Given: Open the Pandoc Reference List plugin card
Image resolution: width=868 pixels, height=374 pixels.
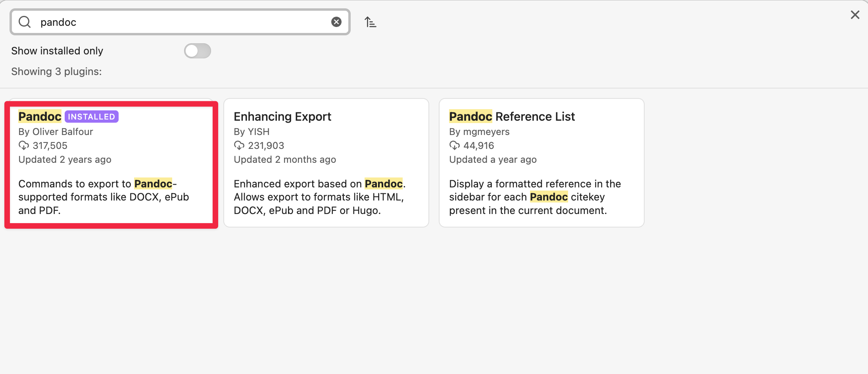Looking at the screenshot, I should [542, 163].
